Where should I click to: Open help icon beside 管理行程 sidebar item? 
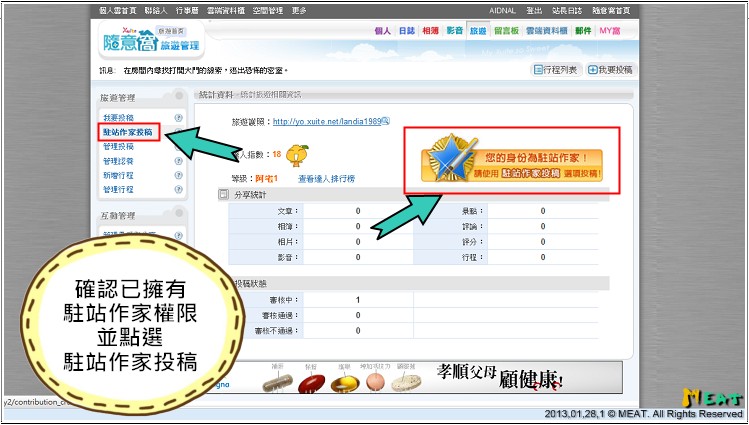pos(179,190)
